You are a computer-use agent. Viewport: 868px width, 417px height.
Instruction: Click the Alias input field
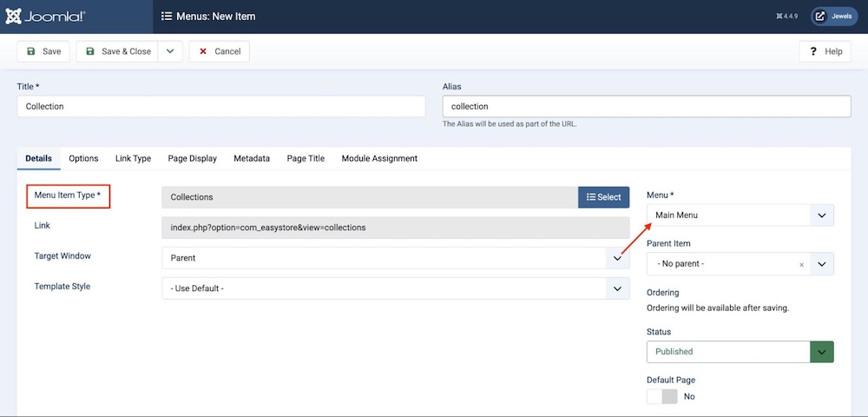pos(646,106)
